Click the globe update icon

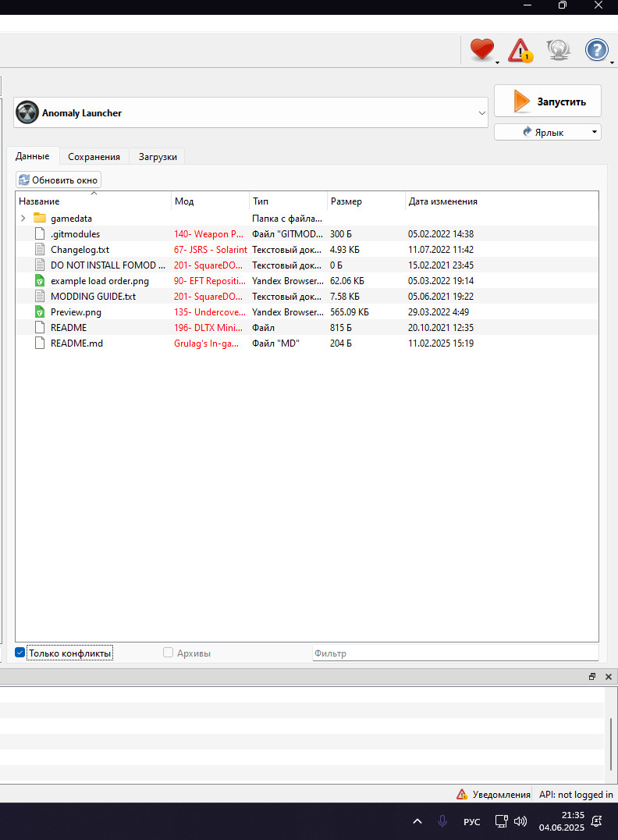(x=558, y=50)
